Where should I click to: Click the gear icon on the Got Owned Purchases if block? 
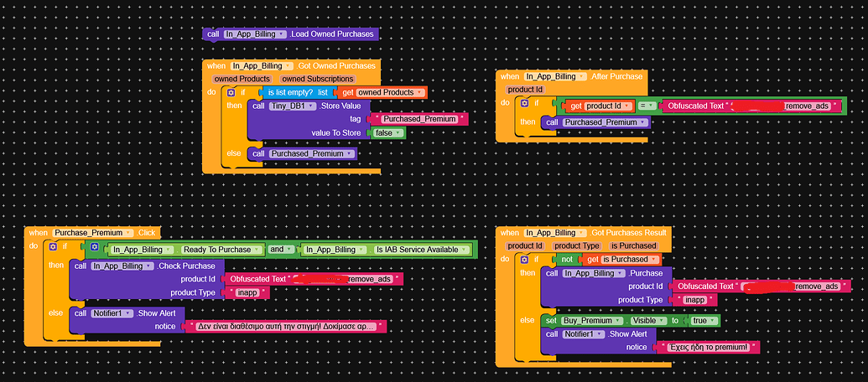[231, 92]
